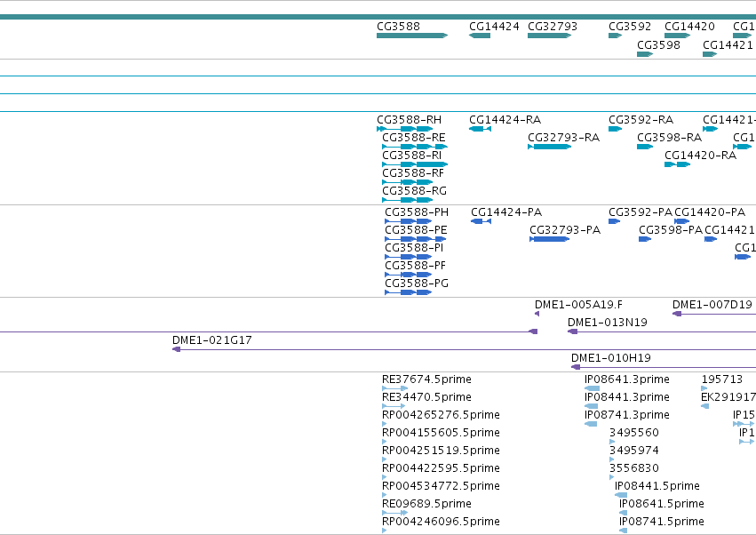The height and width of the screenshot is (535, 756).
Task: Select EST label RP004251519.5prime
Action: tap(441, 451)
